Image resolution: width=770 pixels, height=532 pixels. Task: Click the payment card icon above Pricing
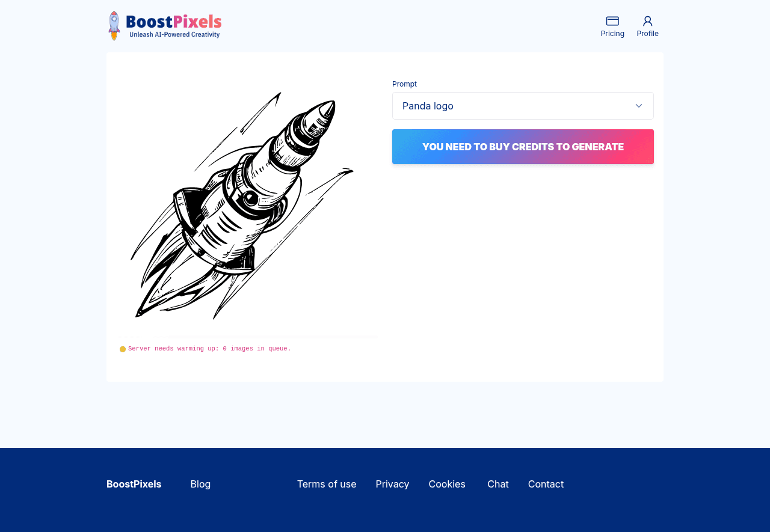click(612, 20)
